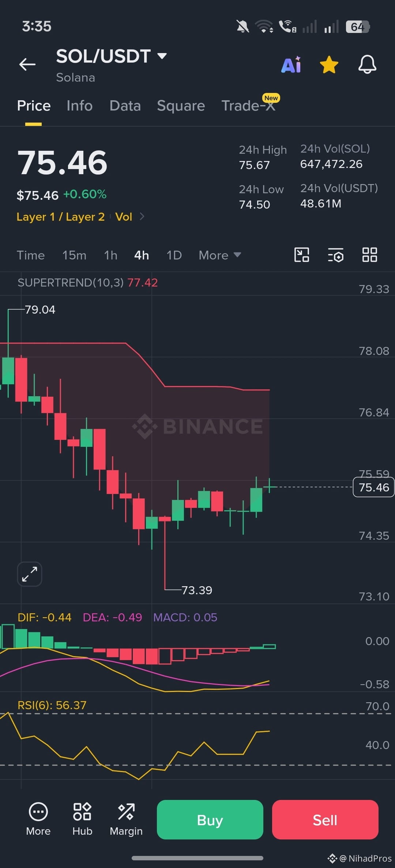Tap the 24h Vol(USDT) value 48.61M
The image size is (395, 868).
click(321, 203)
